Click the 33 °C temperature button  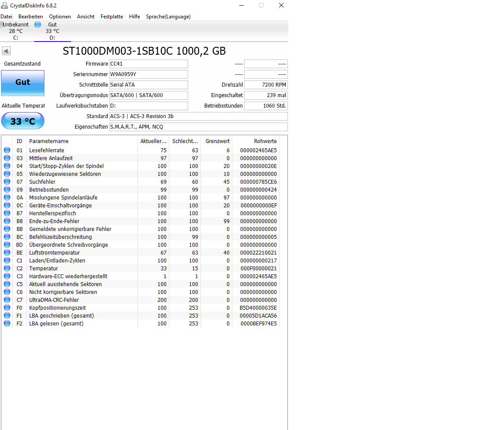tap(23, 121)
